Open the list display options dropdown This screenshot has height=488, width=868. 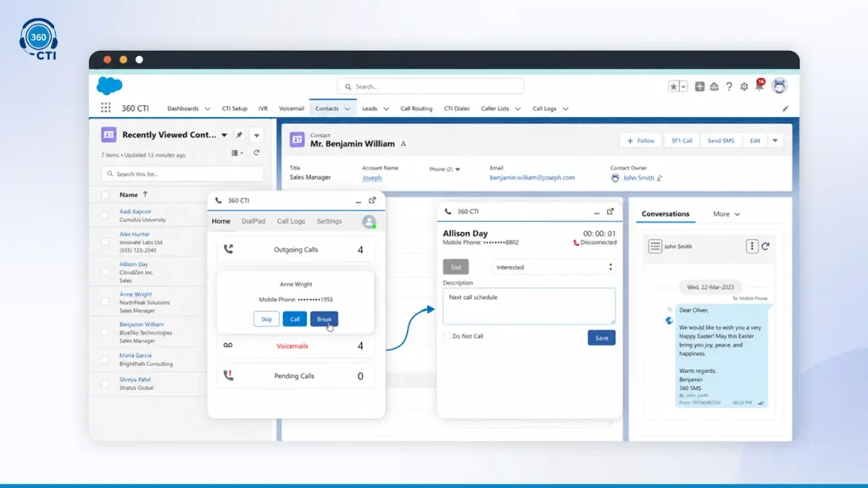point(237,152)
